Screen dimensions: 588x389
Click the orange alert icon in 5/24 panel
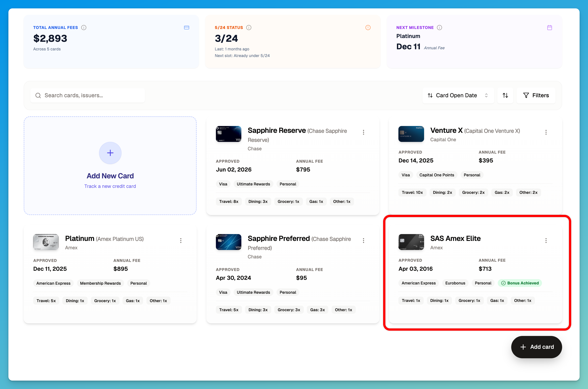pyautogui.click(x=368, y=28)
